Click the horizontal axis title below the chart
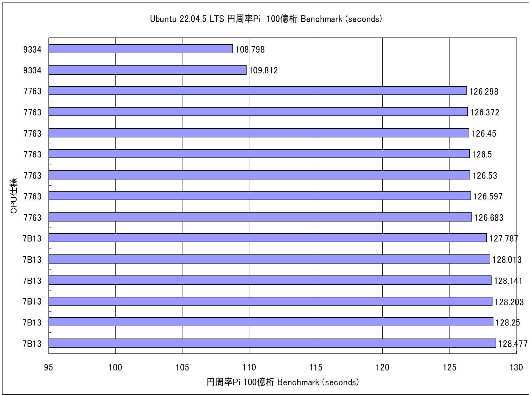532x395 pixels. [282, 382]
